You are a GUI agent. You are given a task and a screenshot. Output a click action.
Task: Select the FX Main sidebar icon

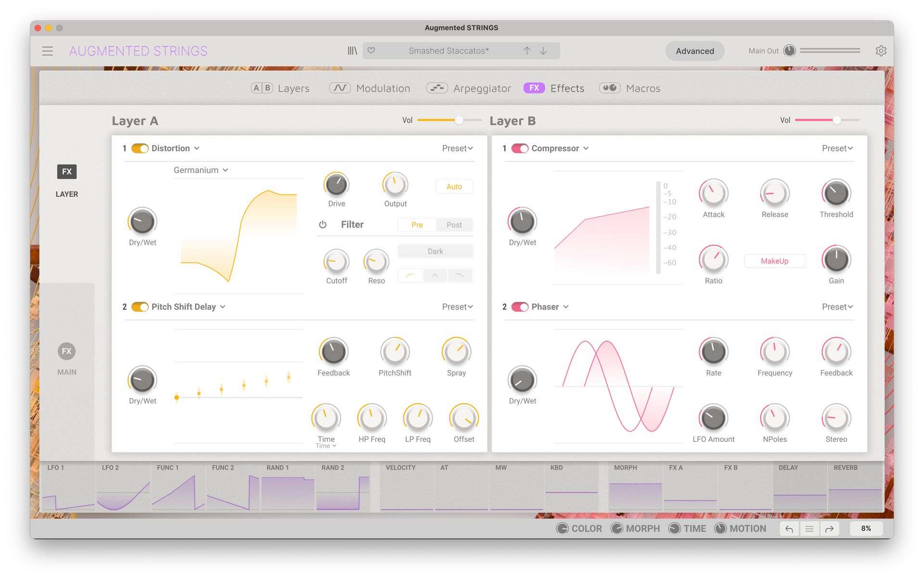[x=67, y=351]
